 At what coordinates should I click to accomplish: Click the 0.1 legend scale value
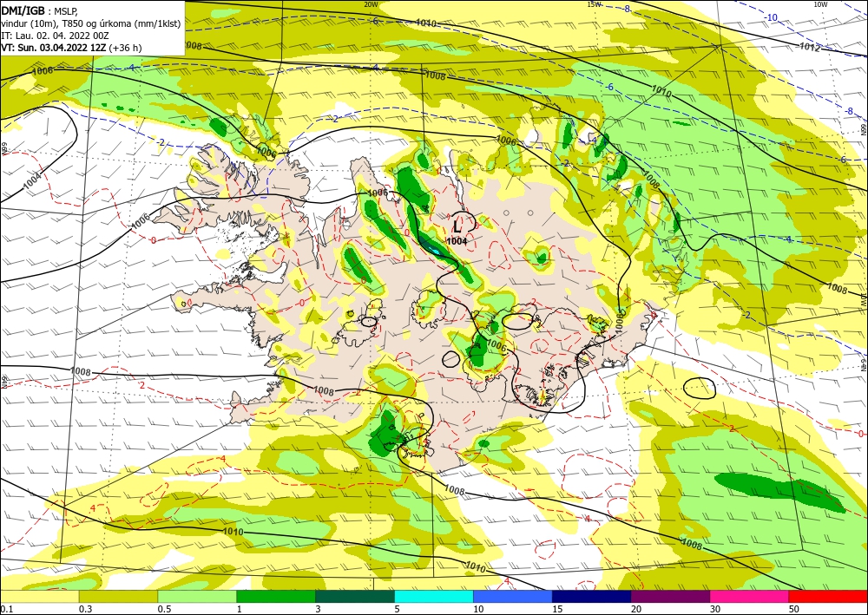click(x=7, y=609)
